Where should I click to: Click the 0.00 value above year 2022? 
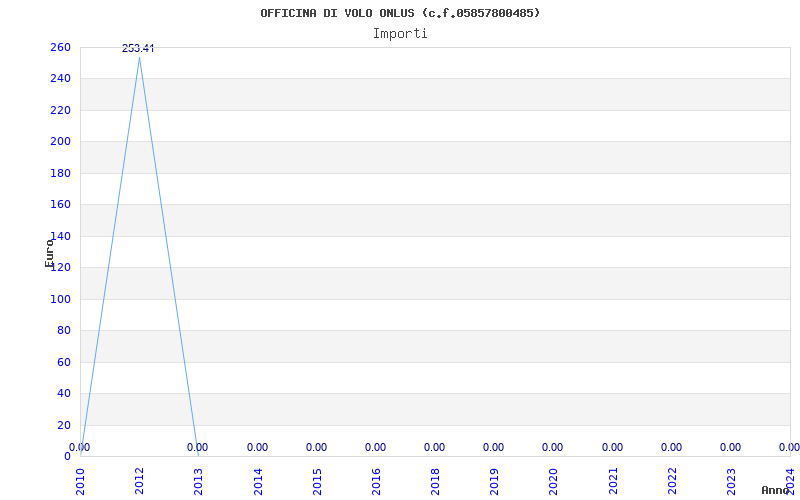tap(671, 447)
